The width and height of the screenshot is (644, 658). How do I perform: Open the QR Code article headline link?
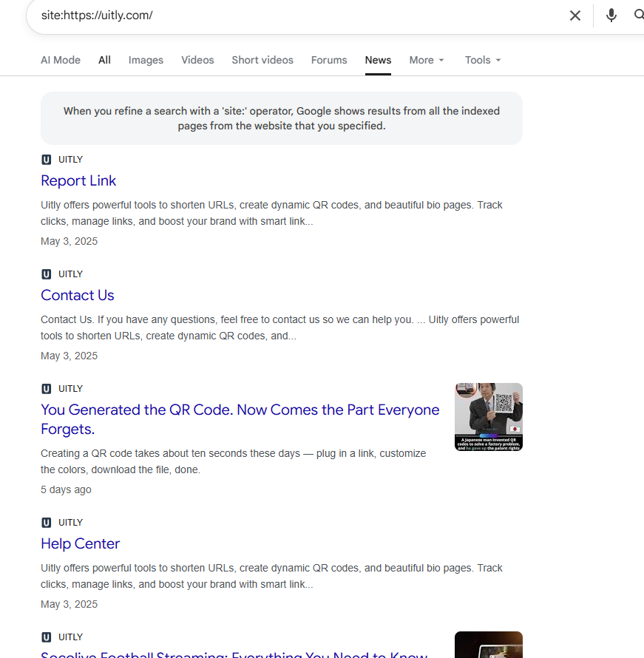[x=240, y=419]
